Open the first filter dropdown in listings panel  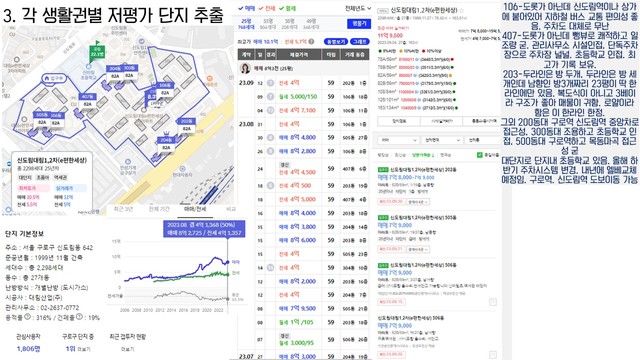click(x=398, y=140)
